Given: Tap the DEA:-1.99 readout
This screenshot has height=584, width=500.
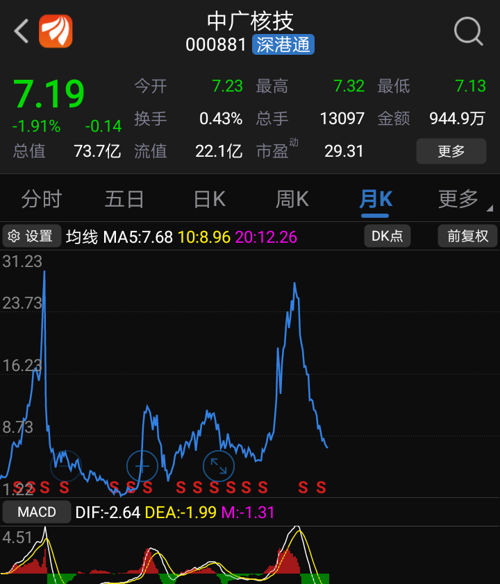Looking at the screenshot, I should click(x=180, y=512).
